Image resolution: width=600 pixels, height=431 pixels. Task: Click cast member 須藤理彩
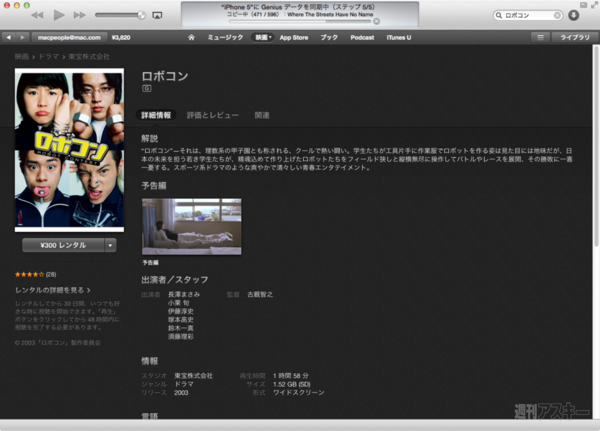(181, 336)
